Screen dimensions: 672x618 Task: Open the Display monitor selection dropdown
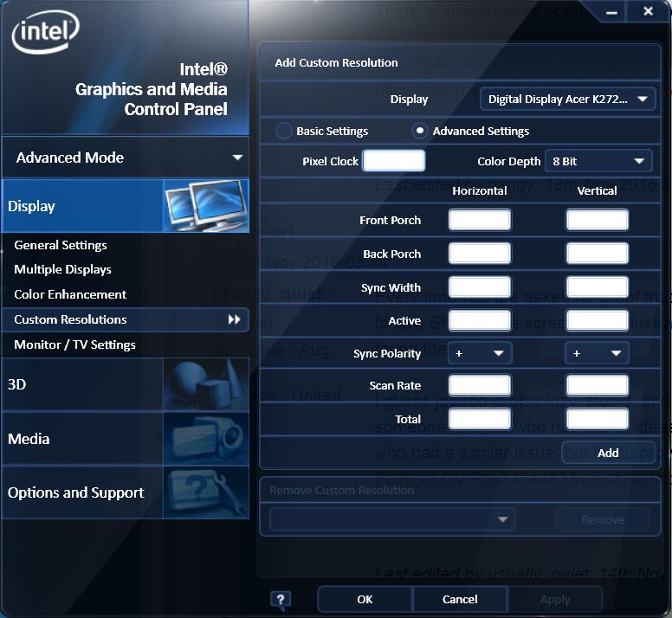point(567,100)
